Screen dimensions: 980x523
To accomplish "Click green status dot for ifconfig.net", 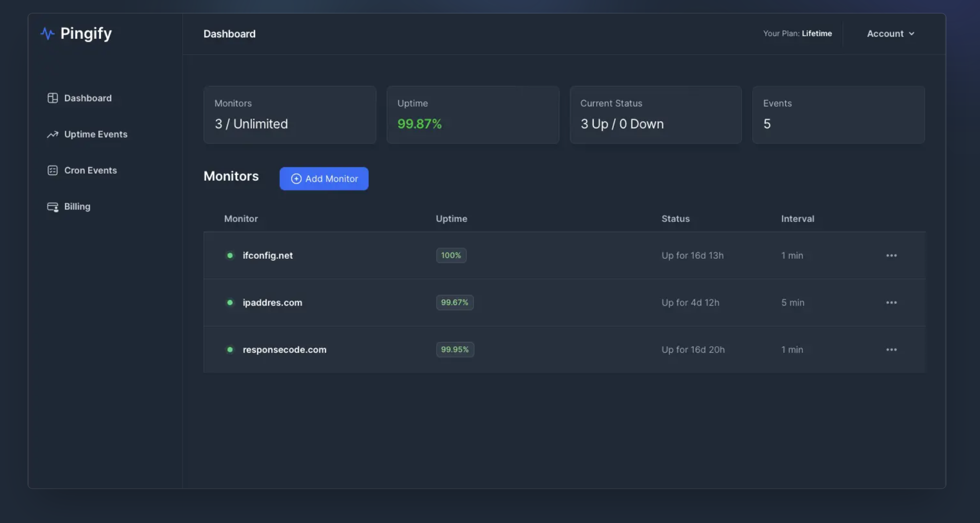I will [230, 255].
